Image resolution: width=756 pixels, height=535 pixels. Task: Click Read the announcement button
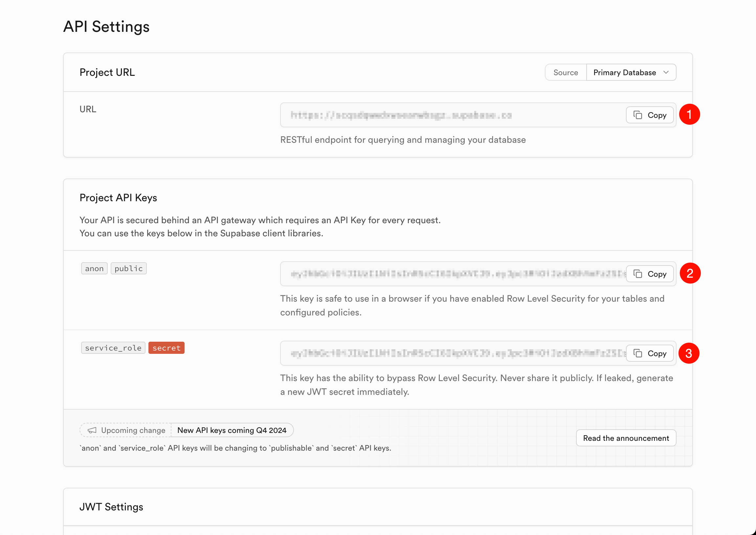(x=626, y=438)
